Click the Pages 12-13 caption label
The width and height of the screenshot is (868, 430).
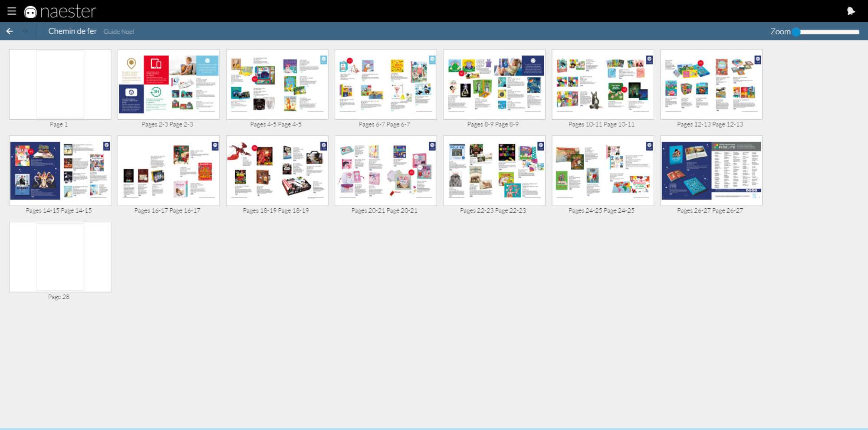(710, 125)
